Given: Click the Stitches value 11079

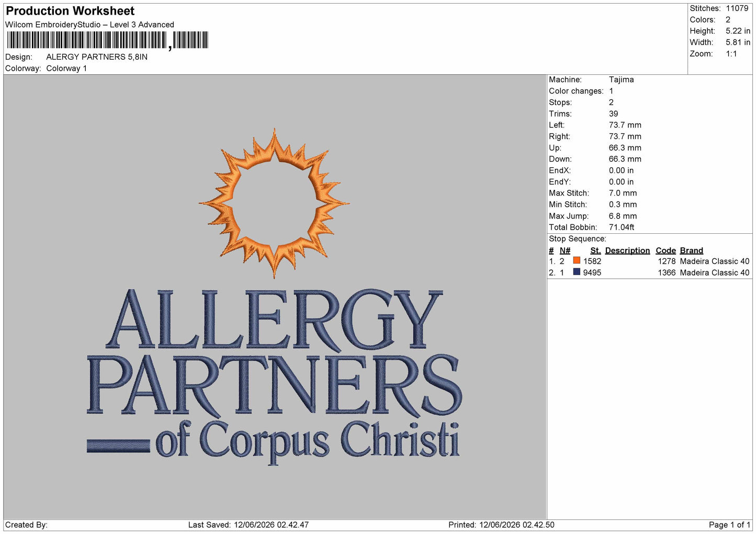Looking at the screenshot, I should 737,8.
